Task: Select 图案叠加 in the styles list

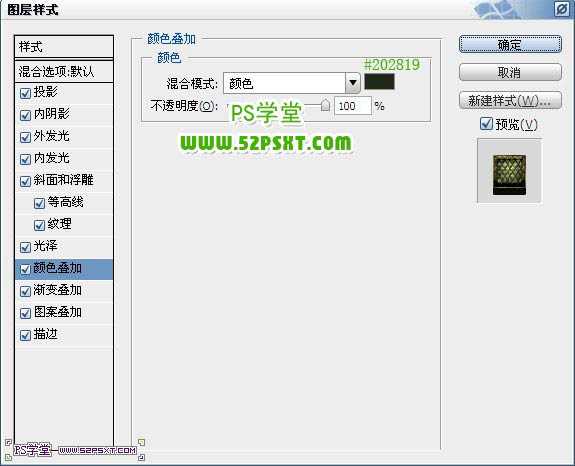Action: click(x=58, y=312)
